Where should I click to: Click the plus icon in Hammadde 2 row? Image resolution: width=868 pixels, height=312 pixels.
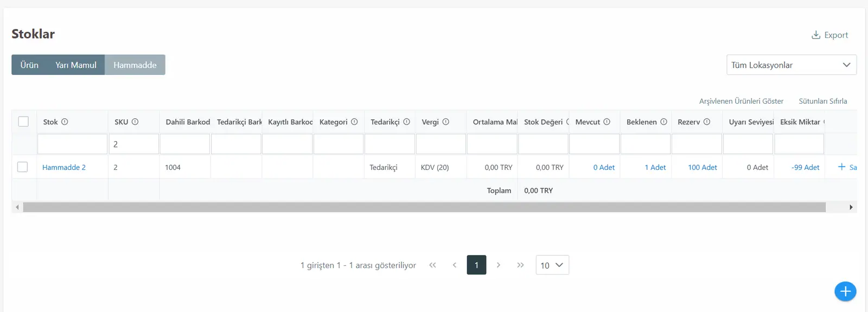point(841,167)
